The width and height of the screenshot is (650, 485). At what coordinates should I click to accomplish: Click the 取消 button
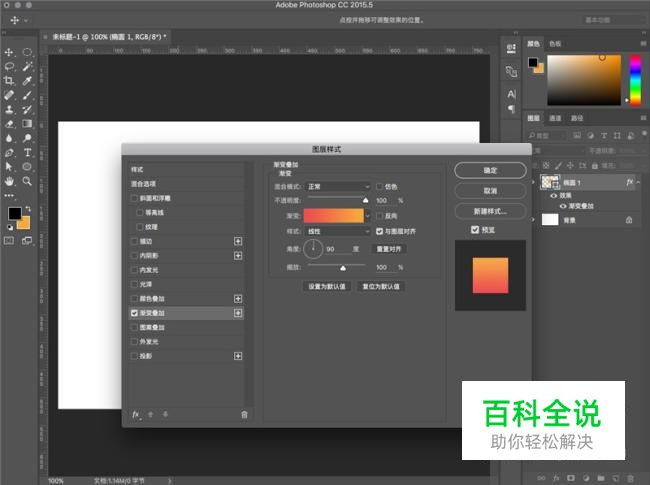(x=490, y=191)
